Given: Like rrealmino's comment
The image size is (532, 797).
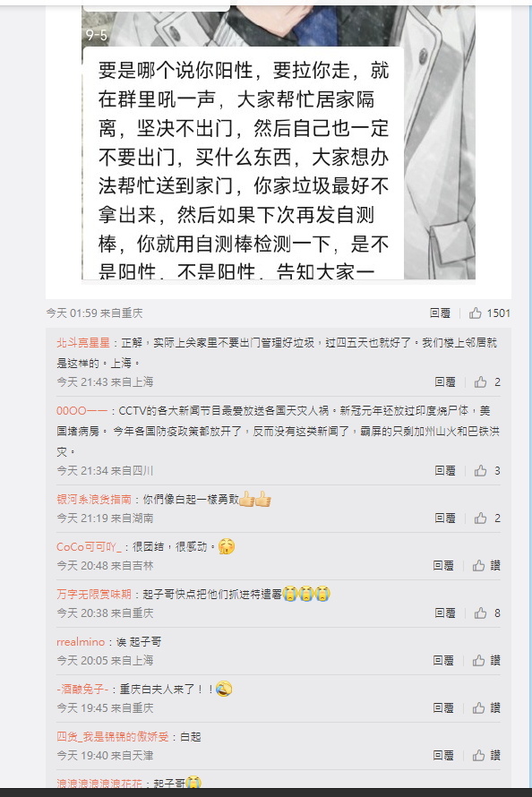Looking at the screenshot, I should [486, 661].
